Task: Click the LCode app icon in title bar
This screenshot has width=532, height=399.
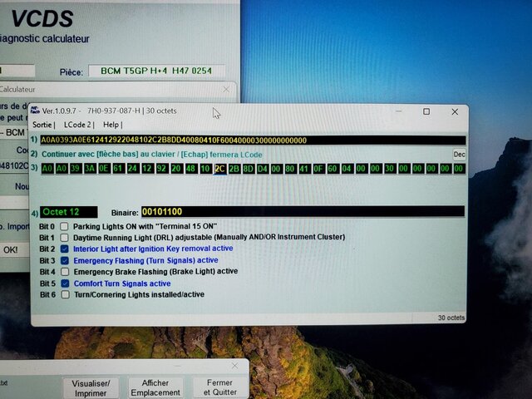Action: tap(35, 110)
